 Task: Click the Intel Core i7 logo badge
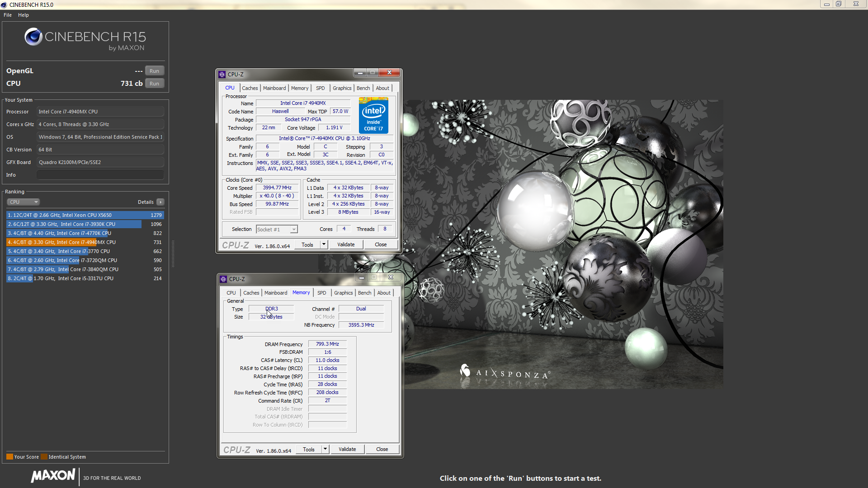pyautogui.click(x=373, y=115)
